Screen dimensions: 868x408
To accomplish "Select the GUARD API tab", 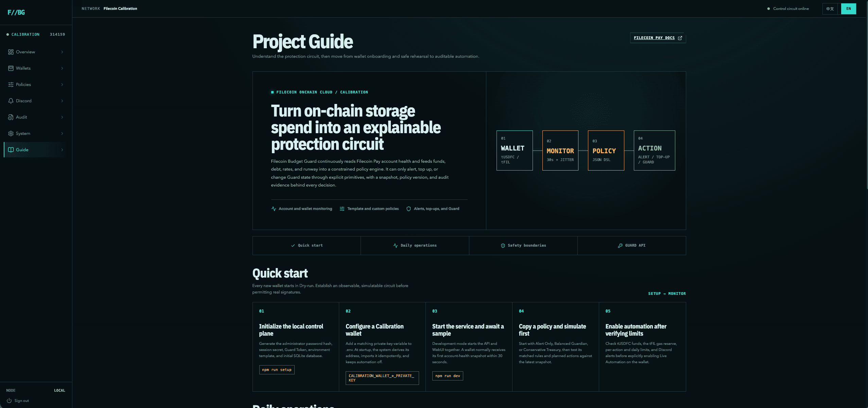I will (x=632, y=246).
